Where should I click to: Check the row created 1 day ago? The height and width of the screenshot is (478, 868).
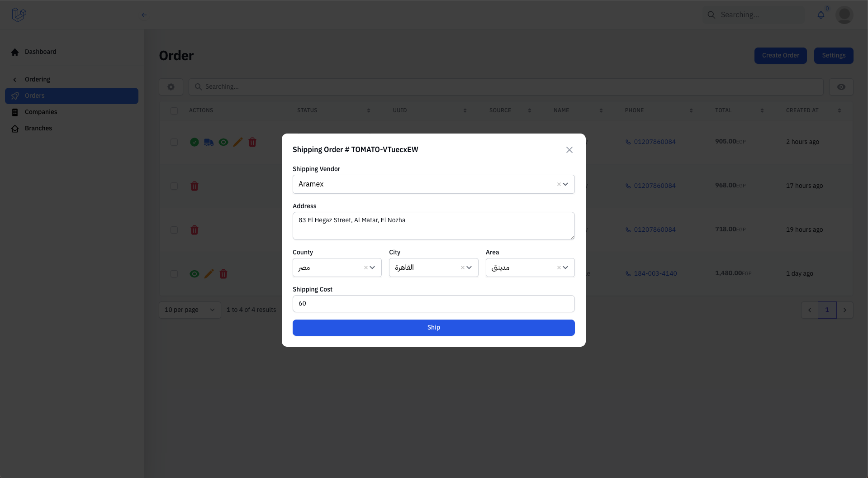coord(174,274)
